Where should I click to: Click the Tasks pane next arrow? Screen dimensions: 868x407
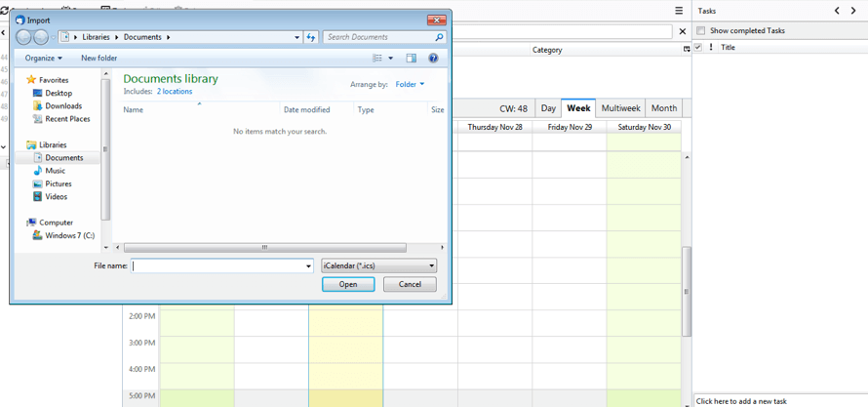853,11
